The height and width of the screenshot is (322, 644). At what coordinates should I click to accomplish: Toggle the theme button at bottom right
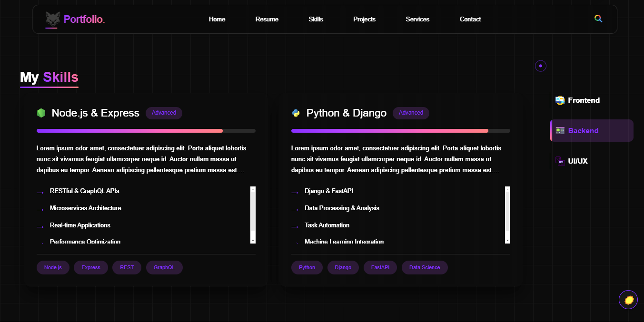(x=628, y=300)
